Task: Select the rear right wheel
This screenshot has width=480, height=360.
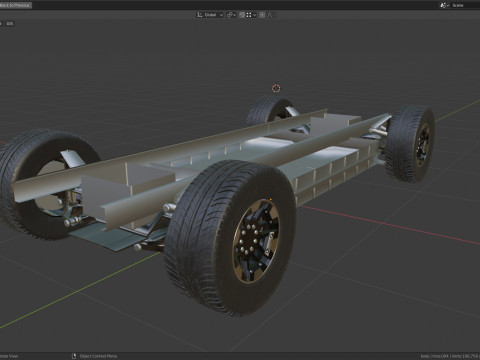Action: point(410,143)
